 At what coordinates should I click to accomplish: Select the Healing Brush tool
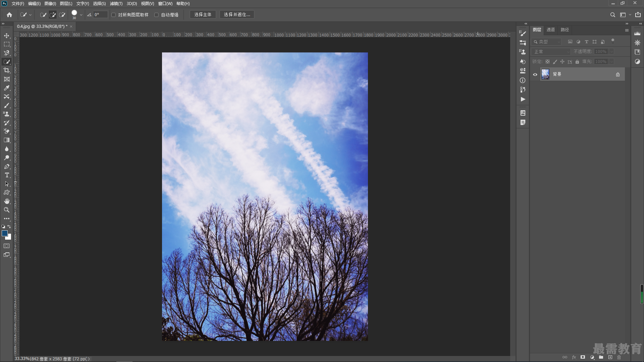click(7, 97)
